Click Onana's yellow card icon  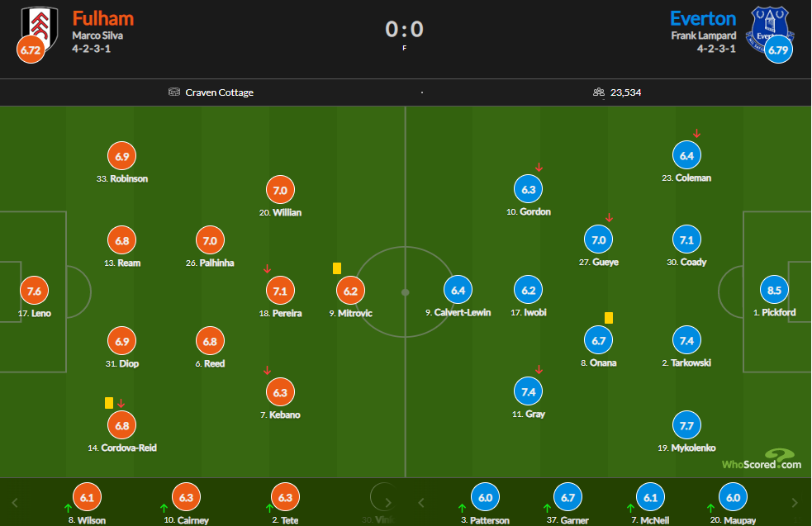[x=609, y=317]
